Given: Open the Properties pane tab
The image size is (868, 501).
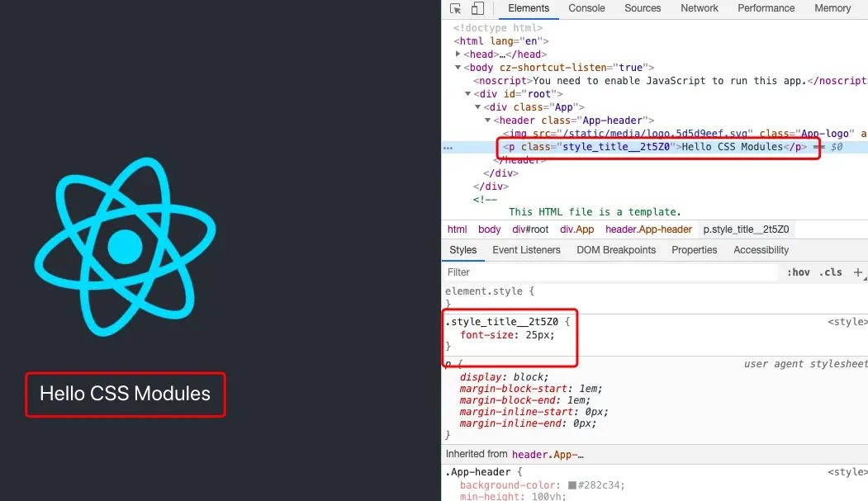Looking at the screenshot, I should coord(695,250).
